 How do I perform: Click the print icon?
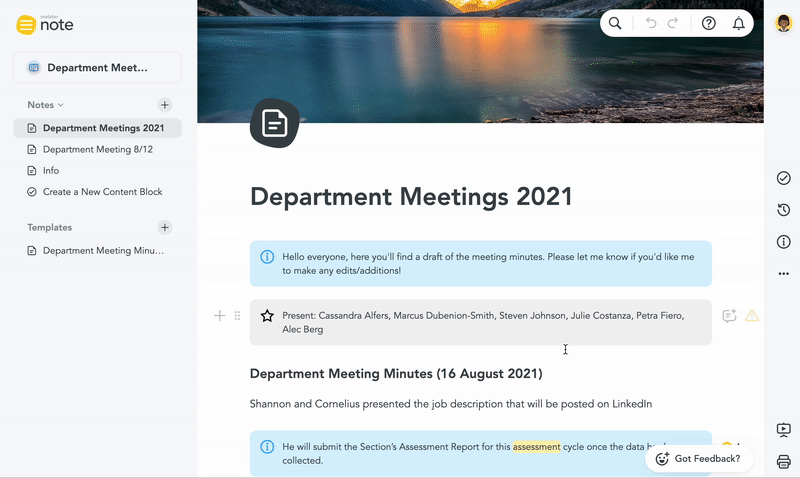coord(784,462)
